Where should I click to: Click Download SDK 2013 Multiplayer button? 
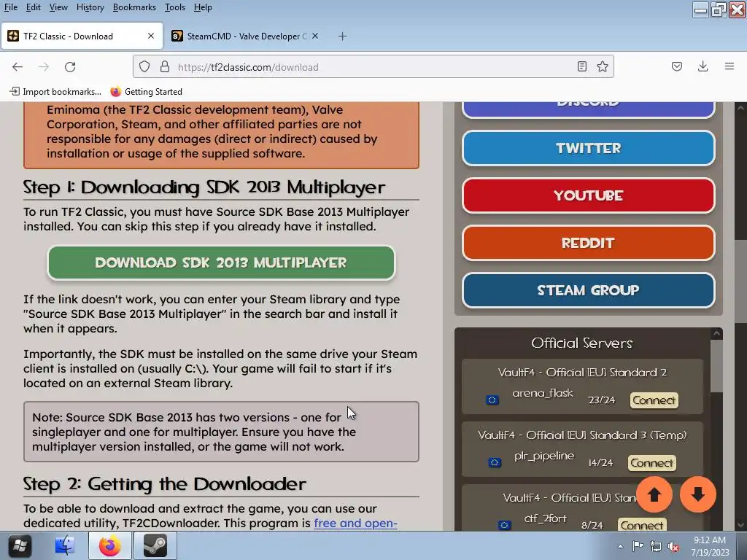pyautogui.click(x=221, y=262)
